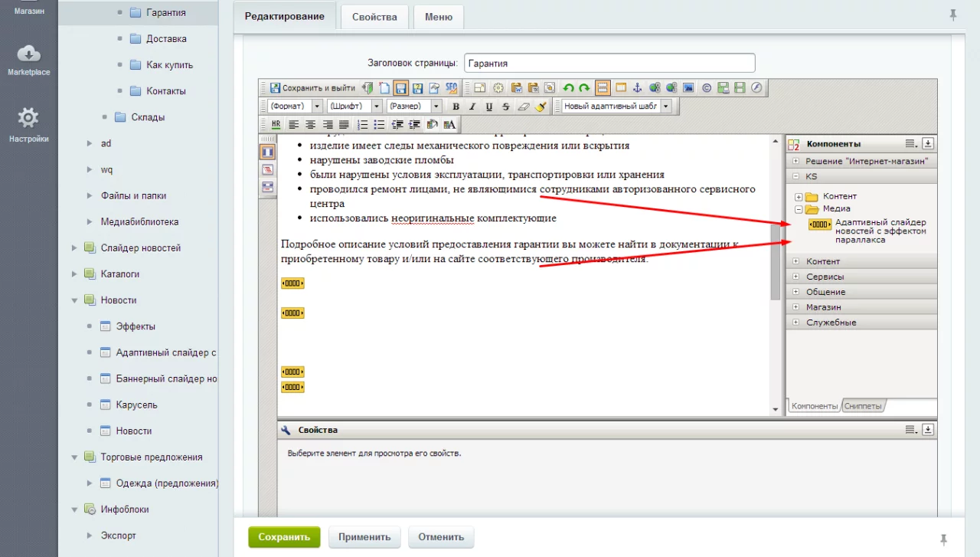Click the Заголовок страницы input field
The image size is (980, 557).
609,63
